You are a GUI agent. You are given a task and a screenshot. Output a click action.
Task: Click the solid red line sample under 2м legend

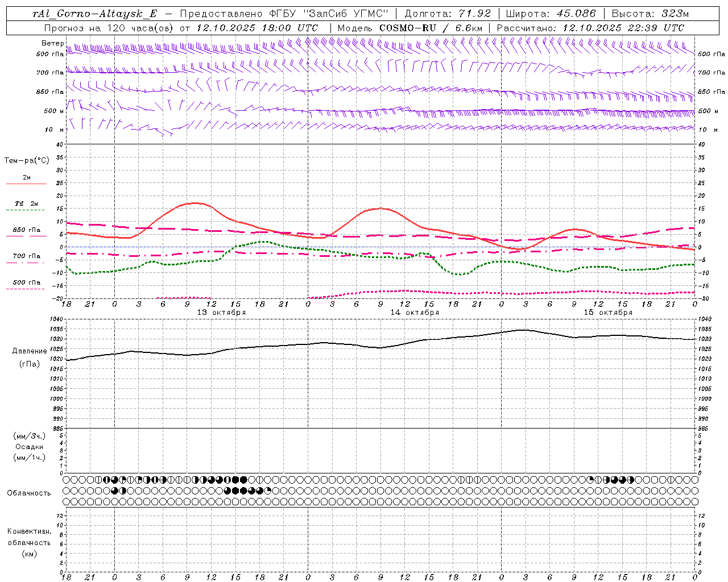click(26, 184)
